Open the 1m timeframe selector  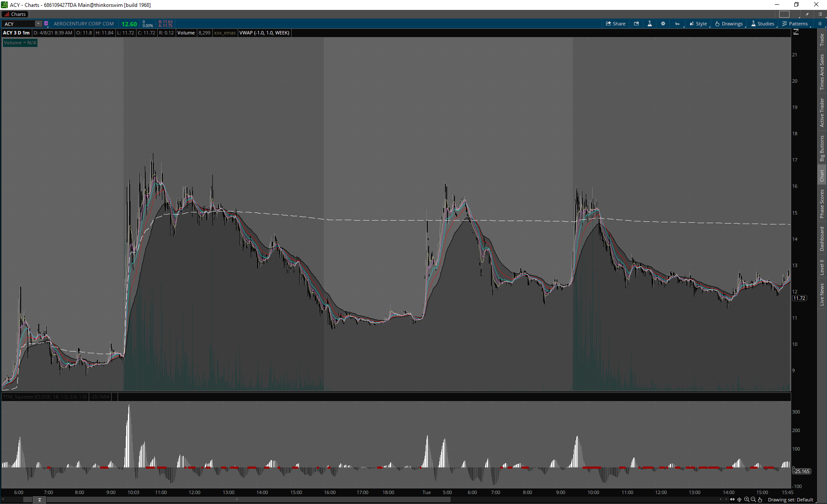tap(677, 24)
